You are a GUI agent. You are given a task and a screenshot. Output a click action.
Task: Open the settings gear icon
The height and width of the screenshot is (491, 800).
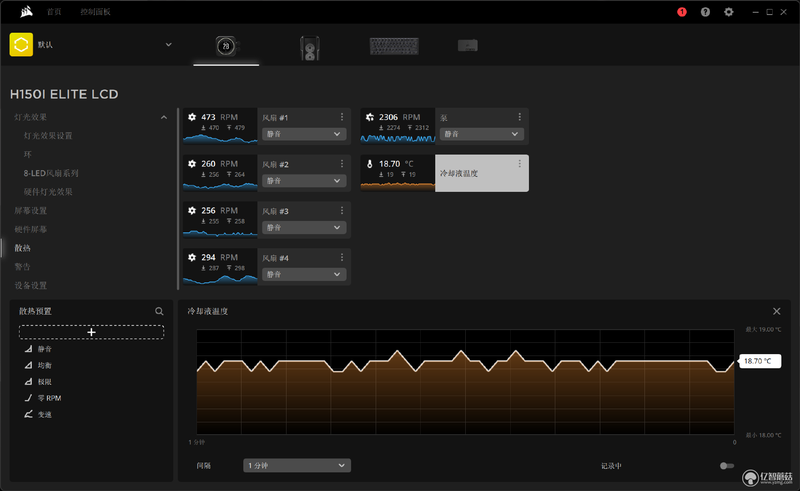point(729,12)
